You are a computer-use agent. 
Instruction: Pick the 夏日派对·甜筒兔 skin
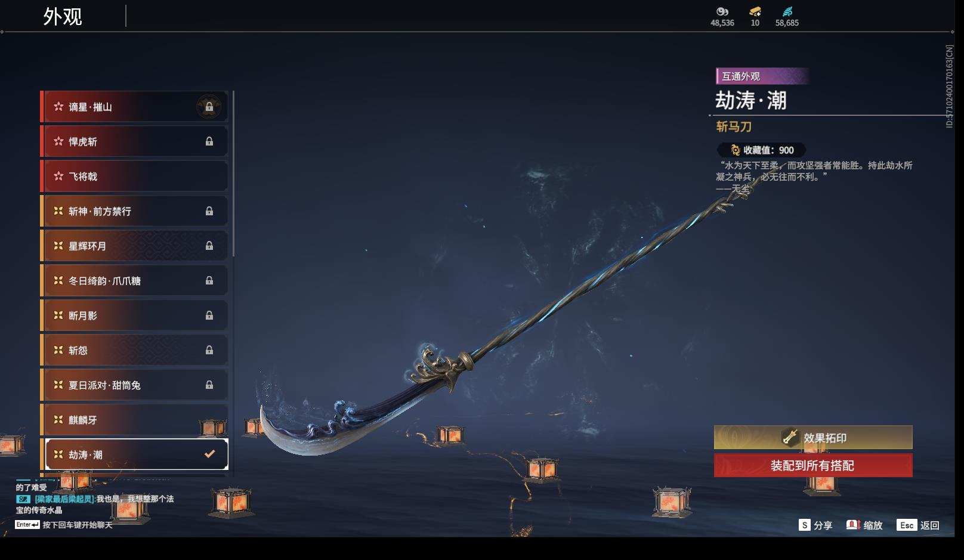click(x=134, y=385)
